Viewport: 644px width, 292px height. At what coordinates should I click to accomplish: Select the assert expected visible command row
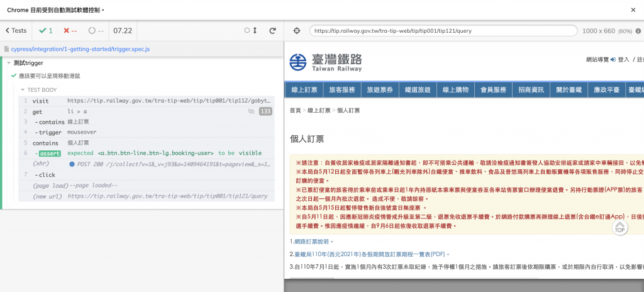146,153
